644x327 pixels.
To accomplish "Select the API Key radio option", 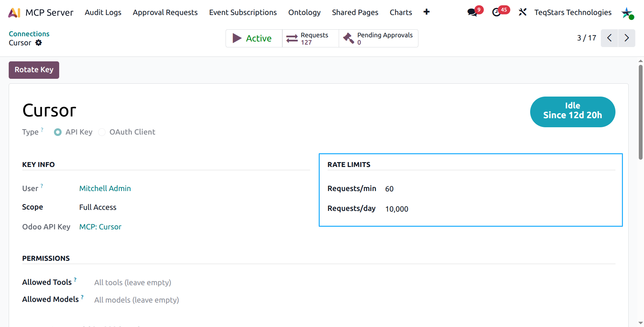I will click(58, 132).
